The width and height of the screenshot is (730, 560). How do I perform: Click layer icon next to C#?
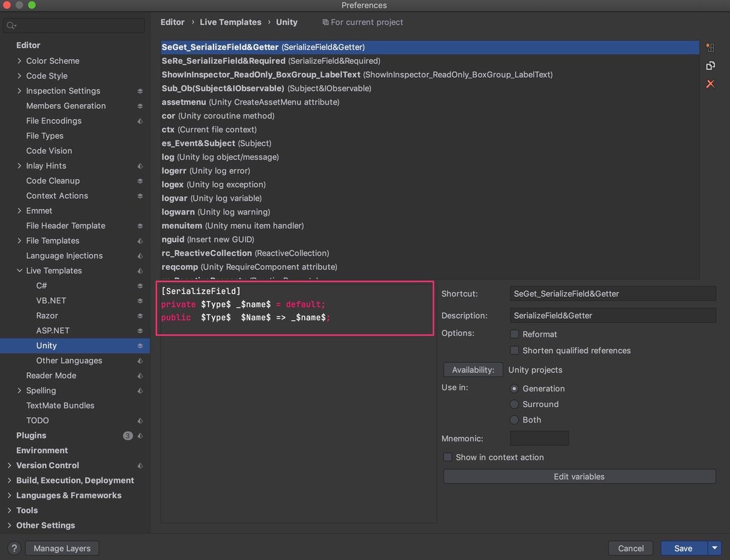140,286
